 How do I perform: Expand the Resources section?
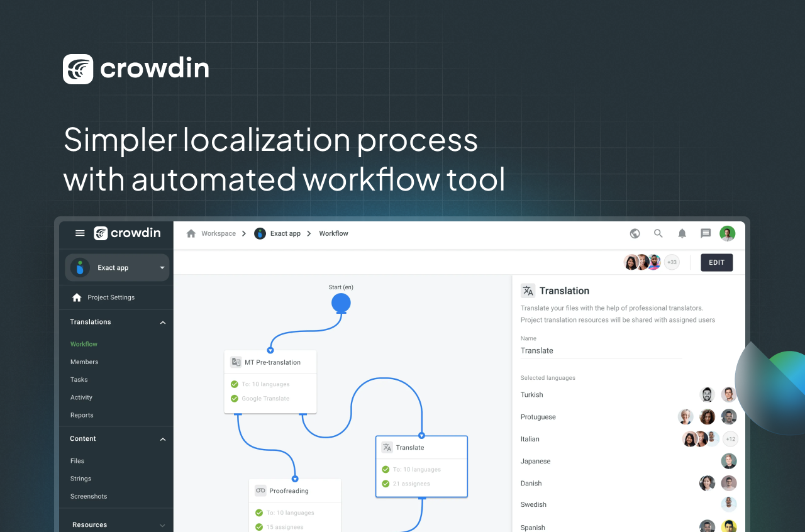[x=162, y=524]
